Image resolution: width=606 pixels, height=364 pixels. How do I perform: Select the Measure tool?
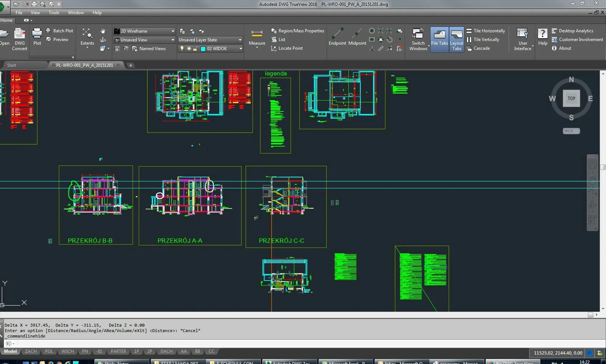(x=257, y=38)
